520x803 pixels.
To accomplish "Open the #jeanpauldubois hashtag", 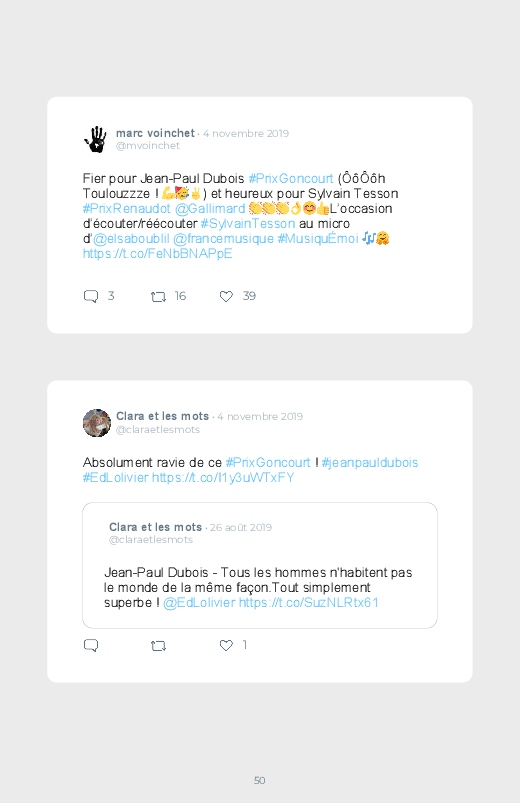I will point(370,462).
